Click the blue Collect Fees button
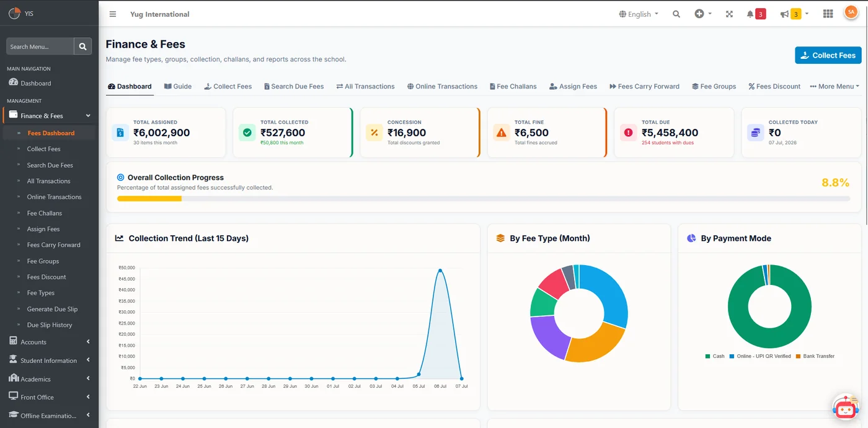 click(x=828, y=55)
